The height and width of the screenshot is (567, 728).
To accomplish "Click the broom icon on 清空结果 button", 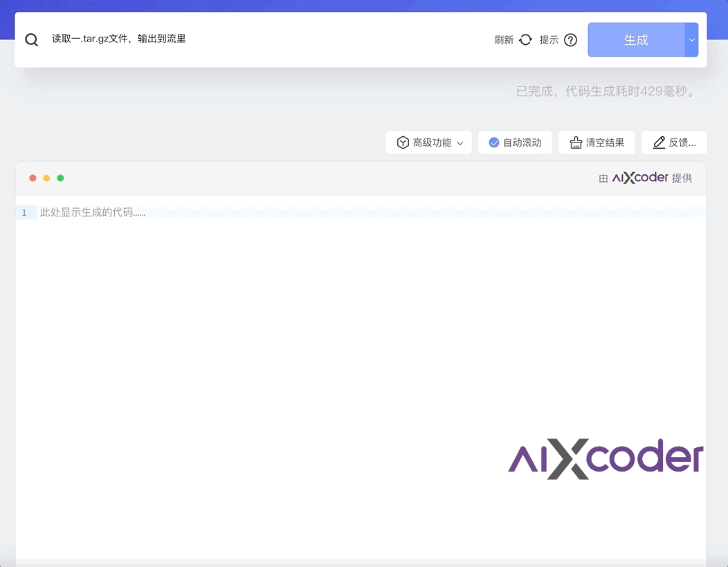I will click(x=576, y=142).
